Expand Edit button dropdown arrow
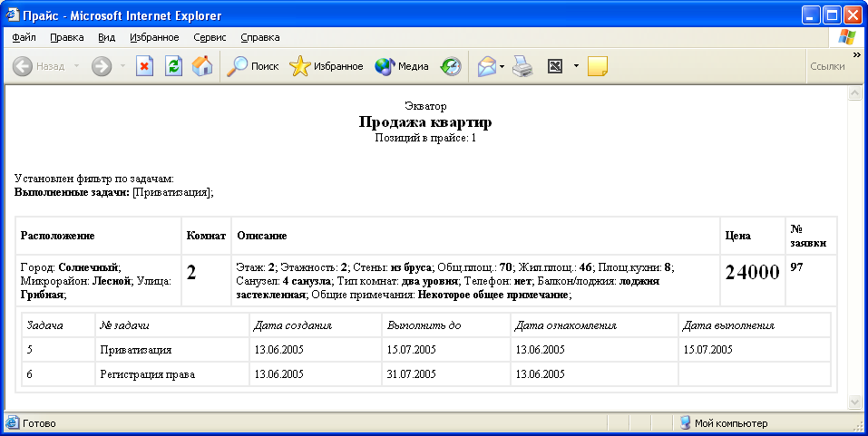This screenshot has height=436, width=868. point(576,66)
